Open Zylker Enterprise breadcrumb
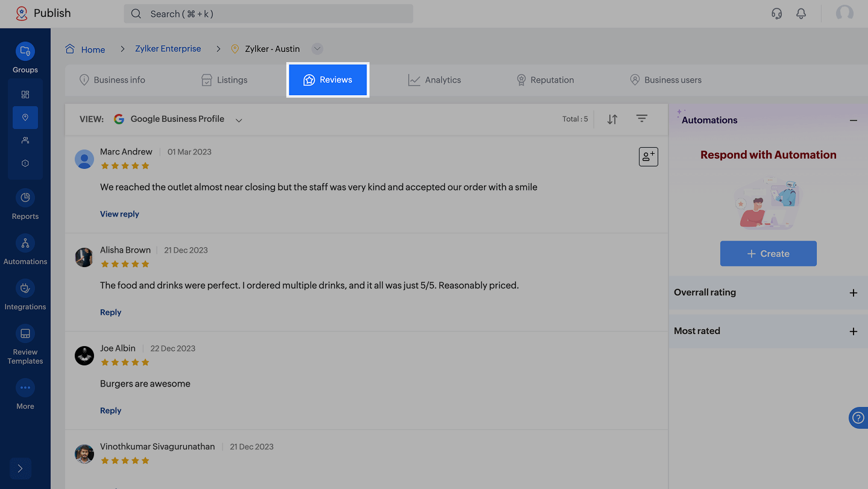 click(168, 49)
